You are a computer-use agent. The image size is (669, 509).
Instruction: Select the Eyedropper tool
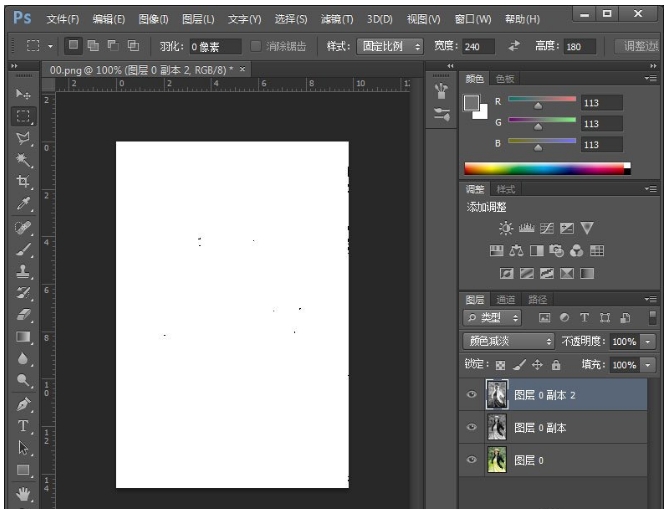pyautogui.click(x=23, y=204)
